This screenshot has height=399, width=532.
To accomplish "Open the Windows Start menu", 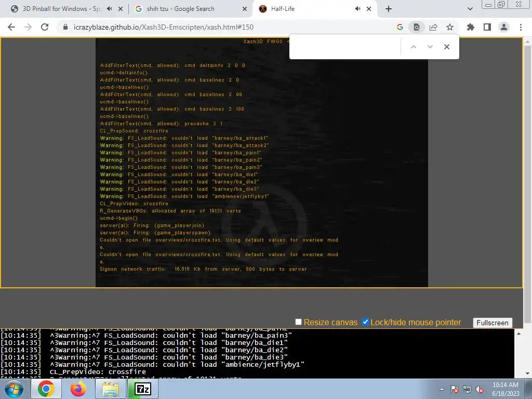I will coord(14,389).
